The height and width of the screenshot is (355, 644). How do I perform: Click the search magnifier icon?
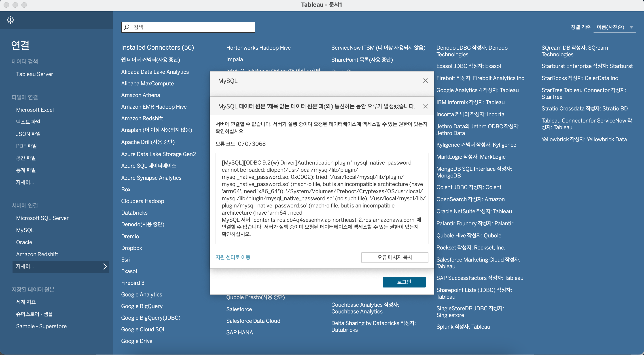[x=127, y=27]
